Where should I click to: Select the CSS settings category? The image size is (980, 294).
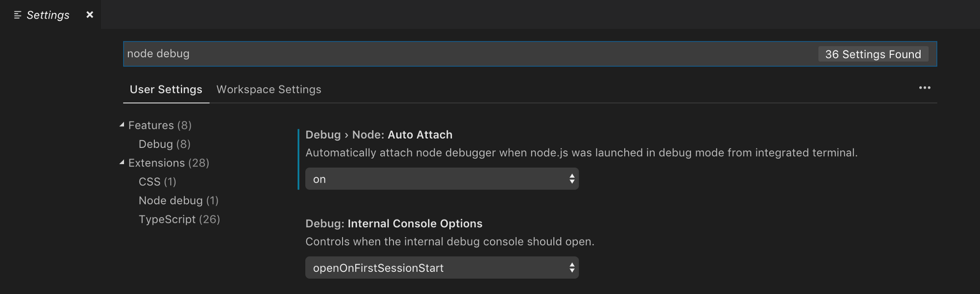pyautogui.click(x=157, y=181)
